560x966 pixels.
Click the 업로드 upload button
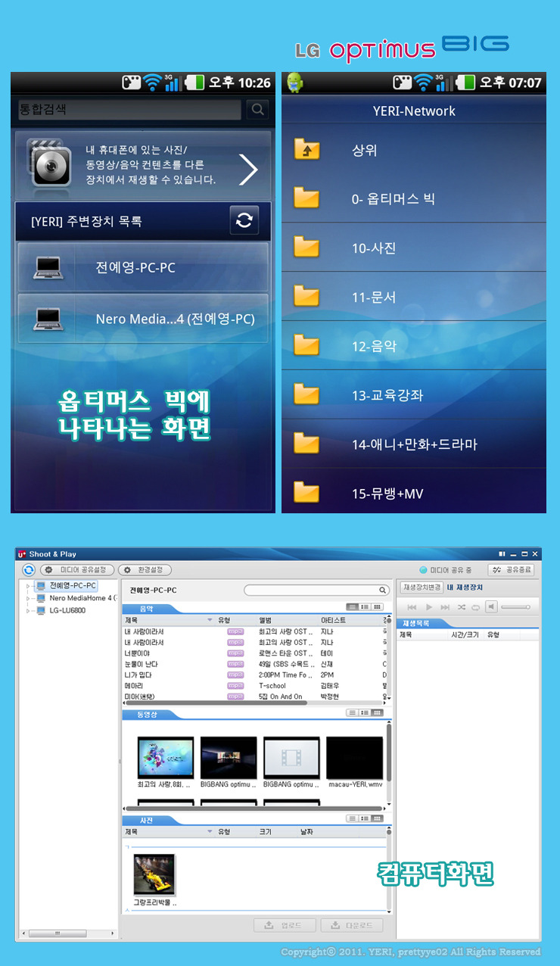pos(284,925)
